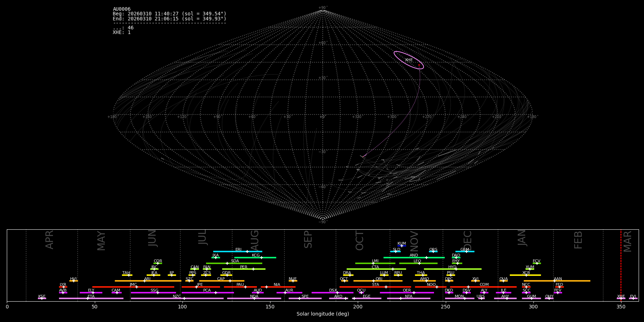Click the ETA shower bar
The height and width of the screenshot is (322, 644).
[91, 298]
